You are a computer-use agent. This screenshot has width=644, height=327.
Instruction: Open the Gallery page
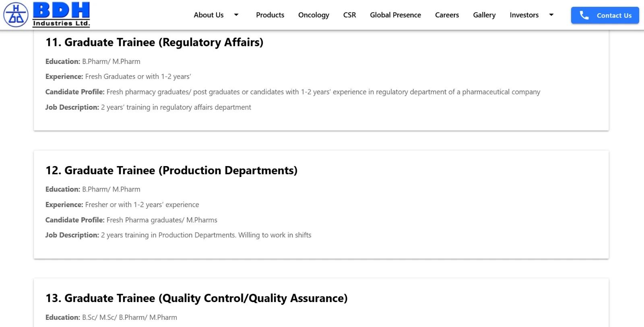[484, 15]
